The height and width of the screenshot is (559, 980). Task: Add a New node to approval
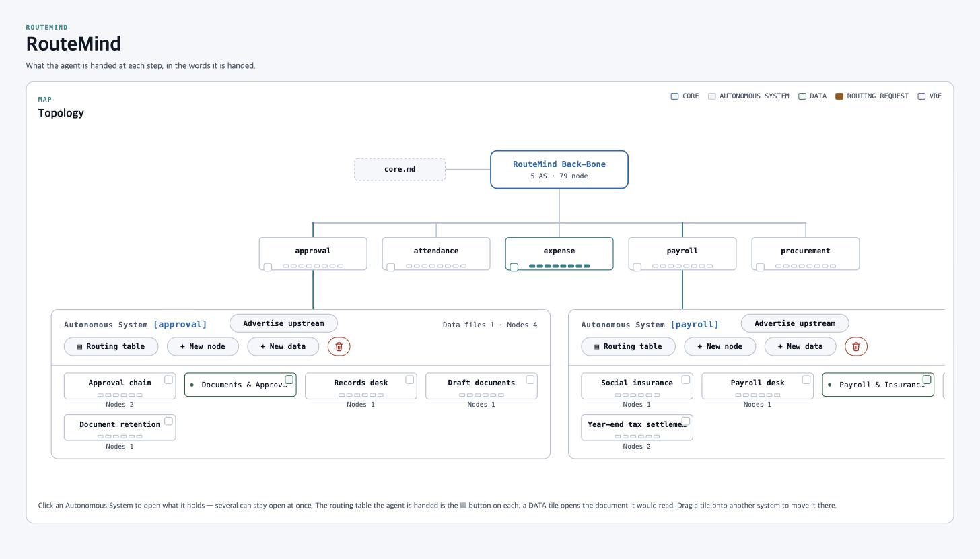point(203,346)
